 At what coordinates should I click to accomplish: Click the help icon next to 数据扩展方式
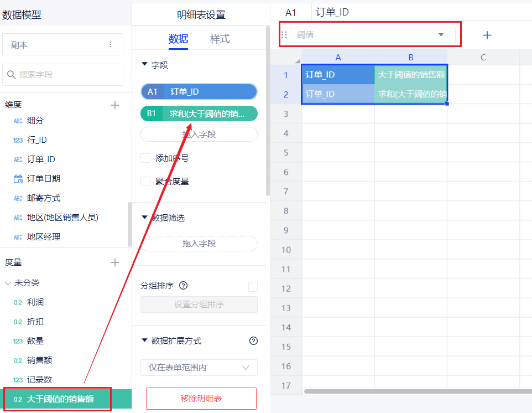(x=254, y=341)
